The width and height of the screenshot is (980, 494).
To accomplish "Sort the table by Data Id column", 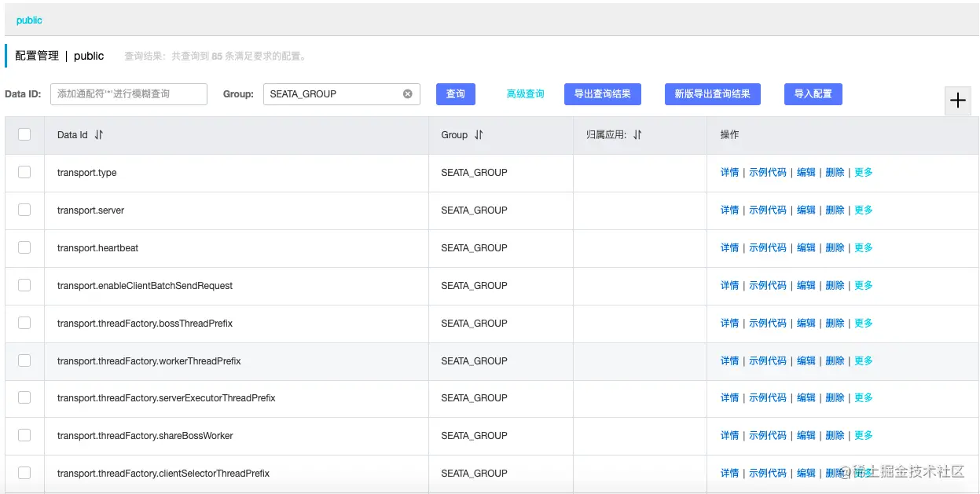I will pyautogui.click(x=99, y=134).
